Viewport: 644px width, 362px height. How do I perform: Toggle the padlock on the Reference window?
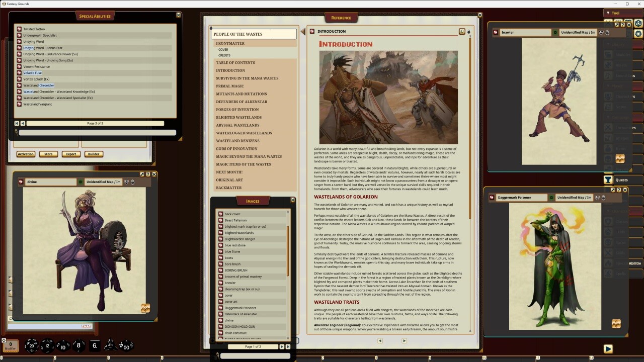pos(468,31)
